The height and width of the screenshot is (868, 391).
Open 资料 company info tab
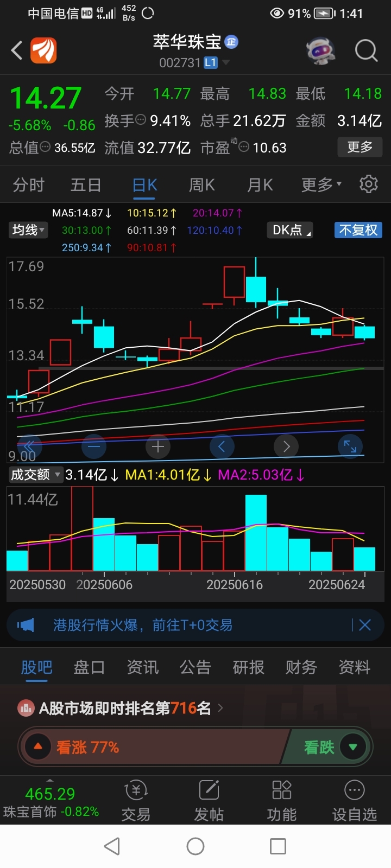(x=355, y=667)
